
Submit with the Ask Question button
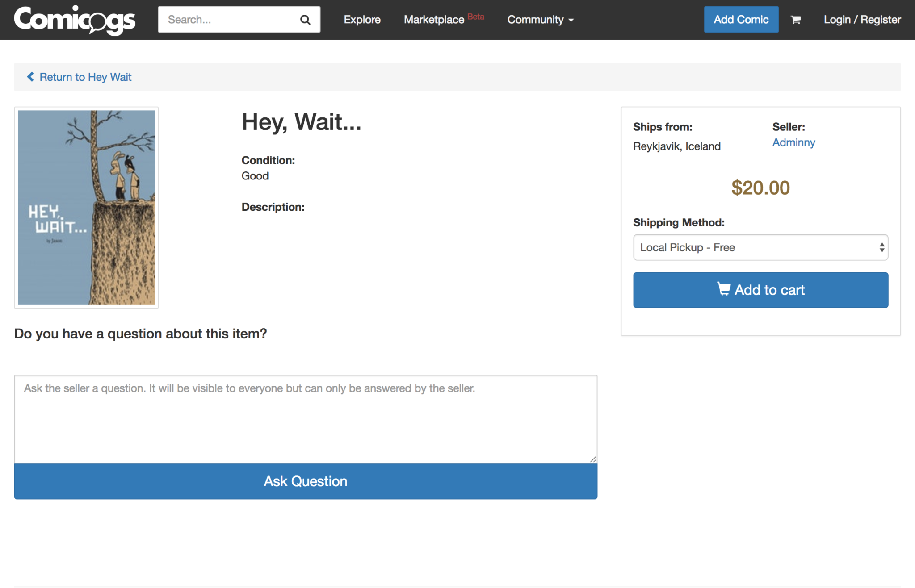(x=306, y=481)
